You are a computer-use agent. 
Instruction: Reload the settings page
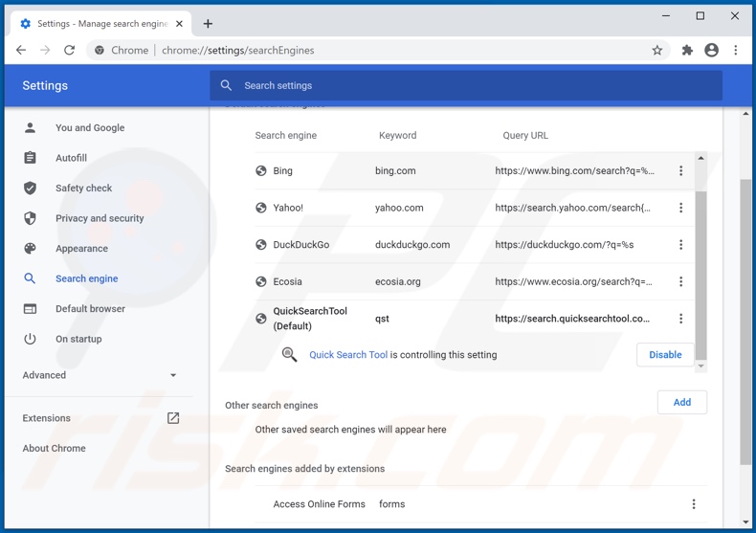click(x=70, y=50)
